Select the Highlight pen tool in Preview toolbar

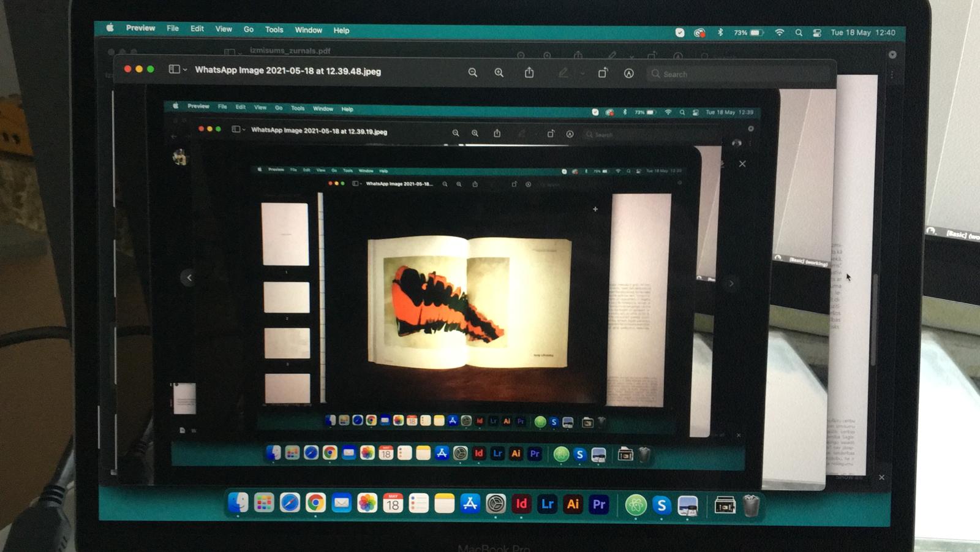click(563, 73)
